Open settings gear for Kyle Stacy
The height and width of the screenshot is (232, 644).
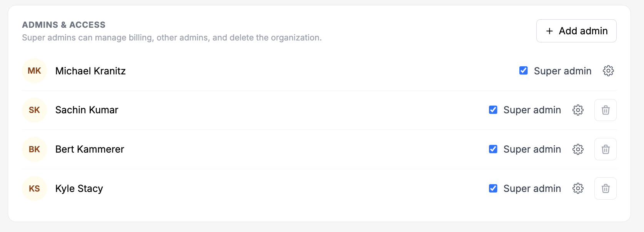578,188
